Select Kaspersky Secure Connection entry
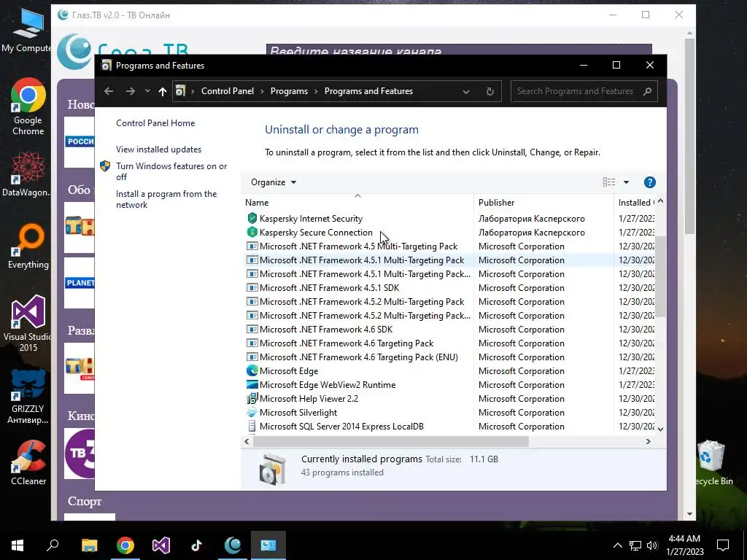 tap(449, 233)
